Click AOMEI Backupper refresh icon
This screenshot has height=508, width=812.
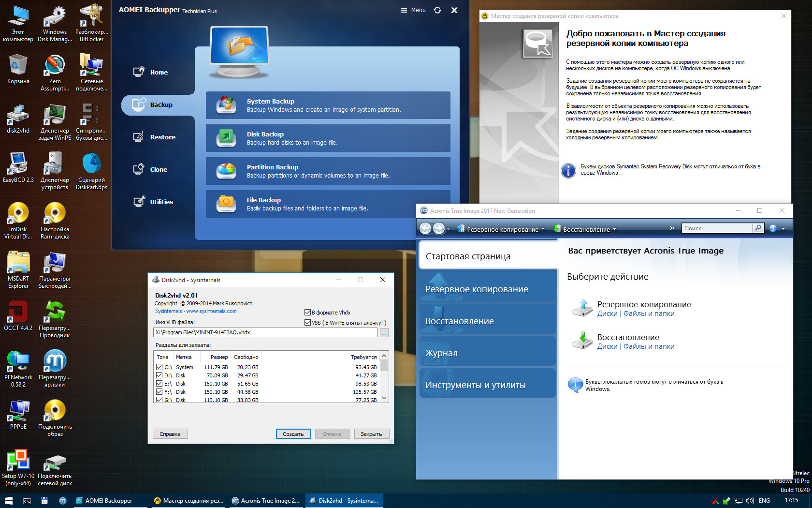pyautogui.click(x=437, y=10)
